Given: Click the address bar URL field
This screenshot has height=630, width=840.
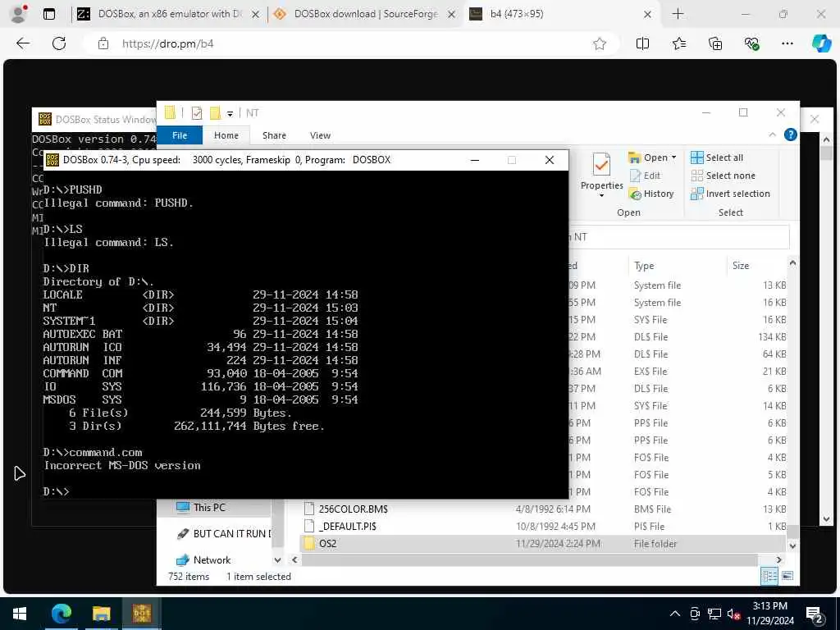Looking at the screenshot, I should coord(351,43).
